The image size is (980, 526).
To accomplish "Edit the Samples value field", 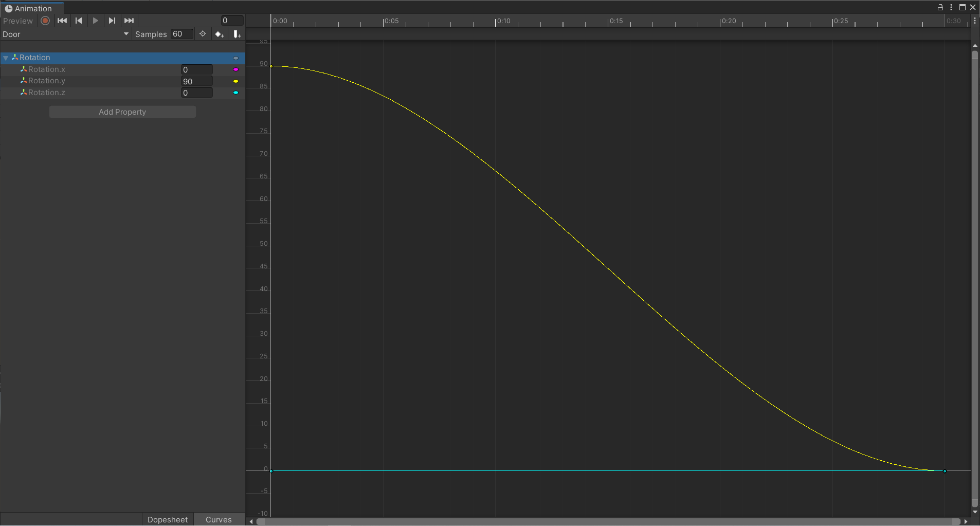I will pos(181,34).
